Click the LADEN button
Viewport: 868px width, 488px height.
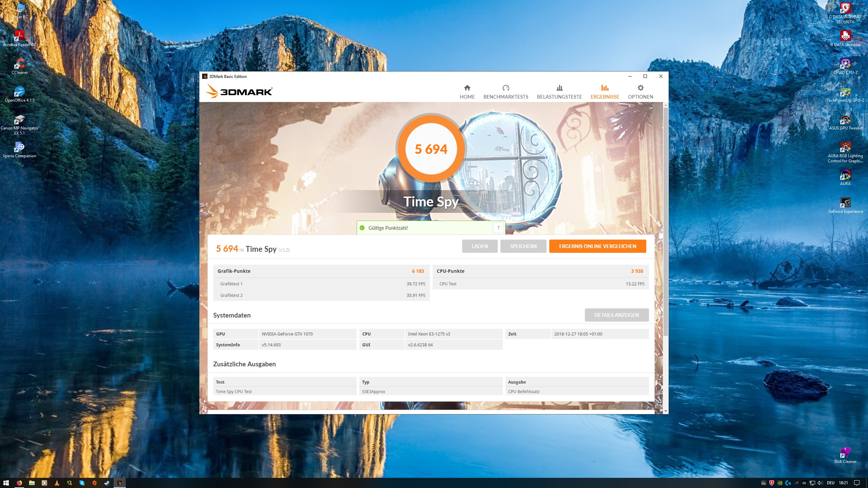pos(480,246)
